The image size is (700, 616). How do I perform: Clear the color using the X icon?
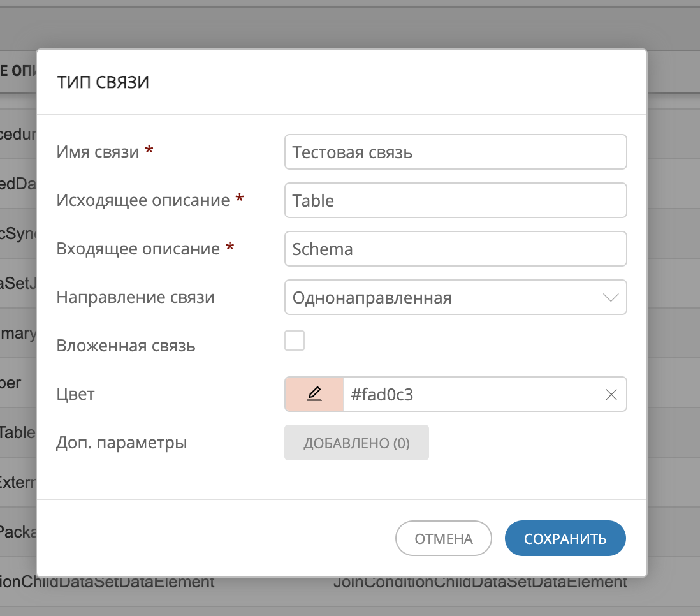611,394
